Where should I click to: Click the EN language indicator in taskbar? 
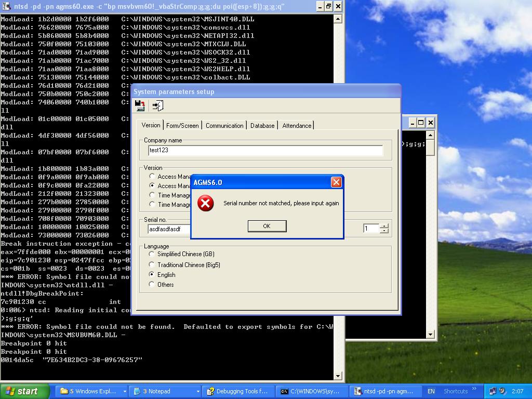(431, 391)
